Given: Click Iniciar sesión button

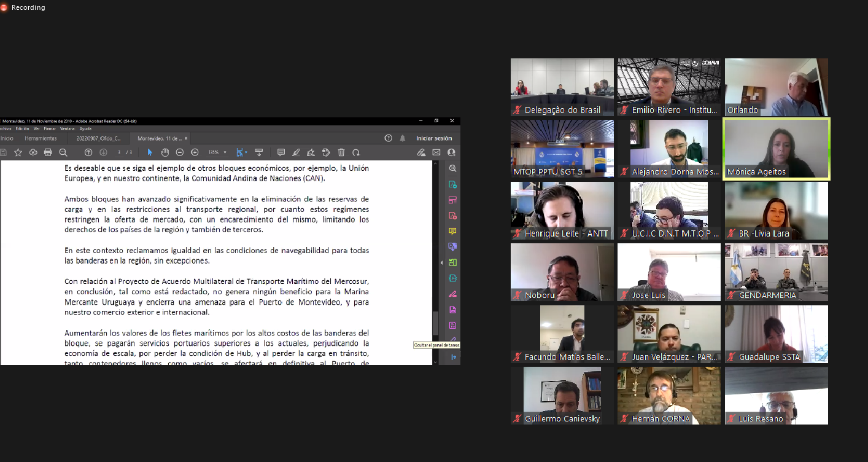Looking at the screenshot, I should [434, 138].
